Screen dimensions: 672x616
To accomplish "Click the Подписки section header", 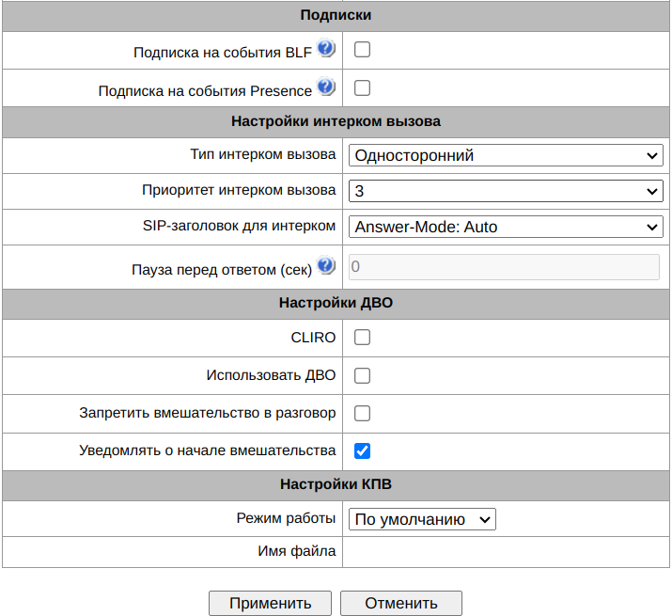I will tap(336, 15).
